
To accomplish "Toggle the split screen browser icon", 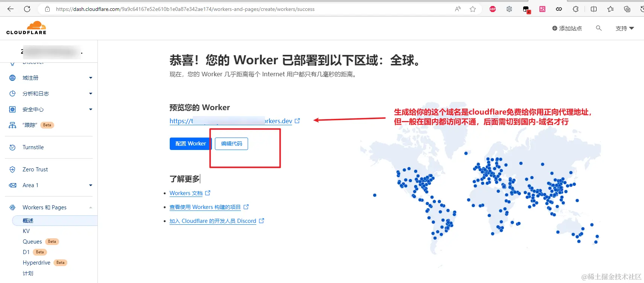I will (x=594, y=9).
